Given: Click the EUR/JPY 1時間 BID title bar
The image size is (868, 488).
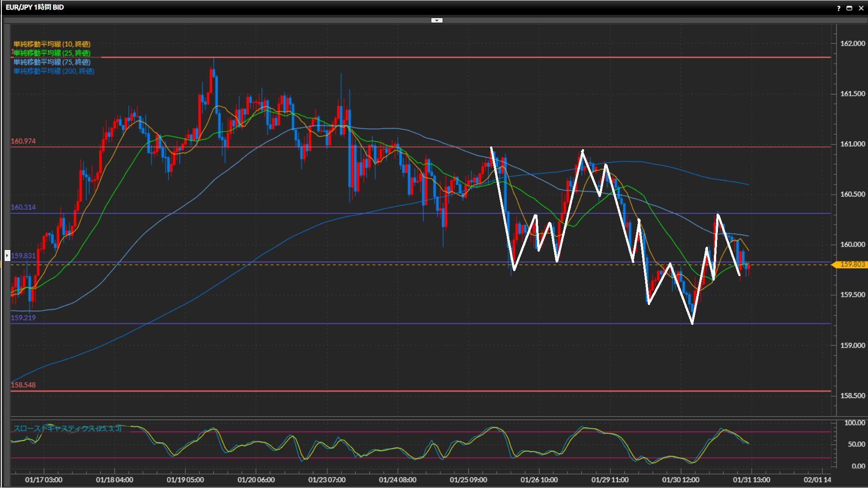Looking at the screenshot, I should point(35,7).
